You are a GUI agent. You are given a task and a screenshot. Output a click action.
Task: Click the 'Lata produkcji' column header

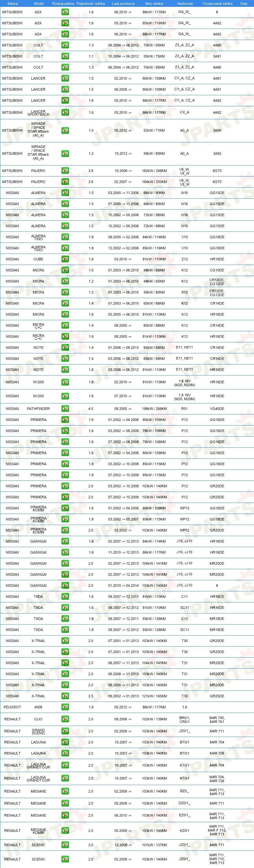click(123, 4)
